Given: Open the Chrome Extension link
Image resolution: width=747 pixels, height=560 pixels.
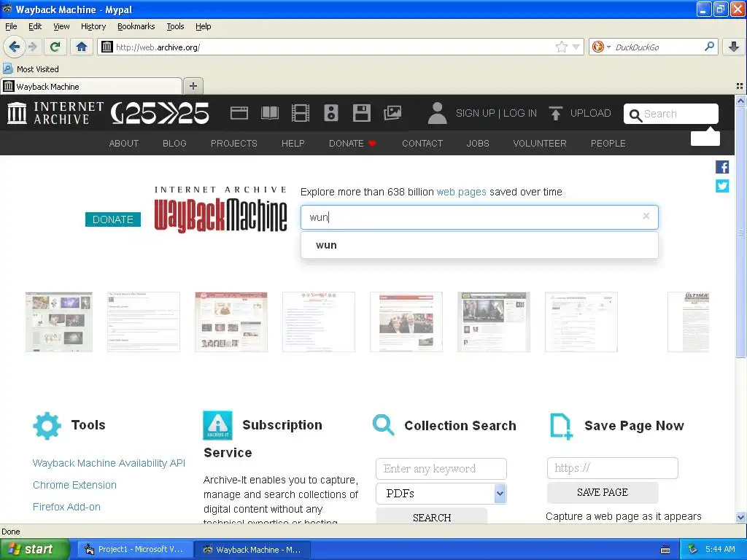Looking at the screenshot, I should pos(74,485).
